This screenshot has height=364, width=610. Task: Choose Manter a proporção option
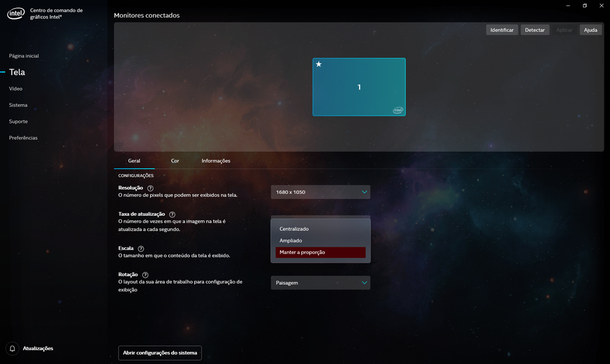click(x=321, y=252)
